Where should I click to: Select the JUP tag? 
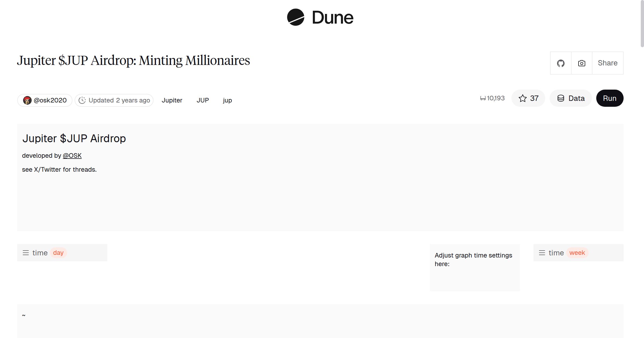[x=203, y=100]
